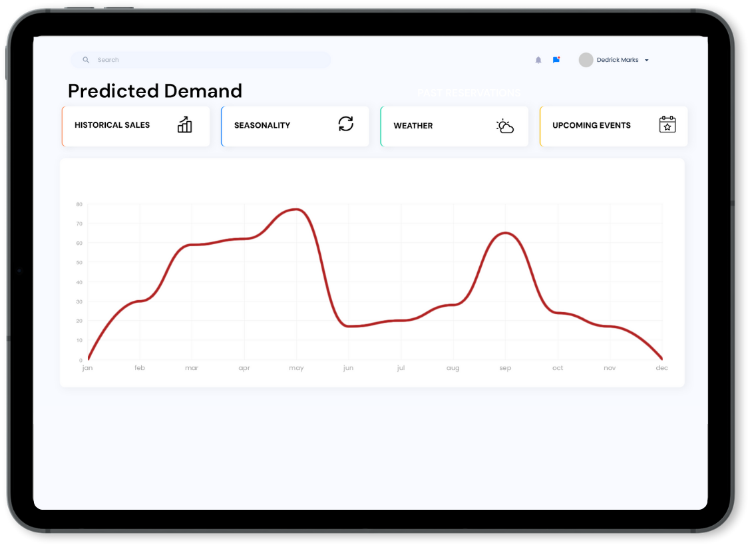Select the Predicted Demand view
The height and width of the screenshot is (559, 756).
pos(154,91)
